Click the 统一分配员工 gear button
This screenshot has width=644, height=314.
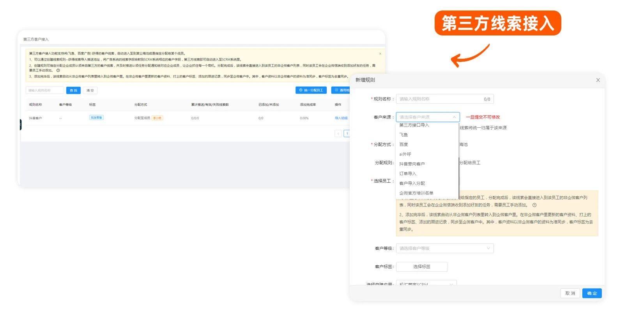[311, 90]
